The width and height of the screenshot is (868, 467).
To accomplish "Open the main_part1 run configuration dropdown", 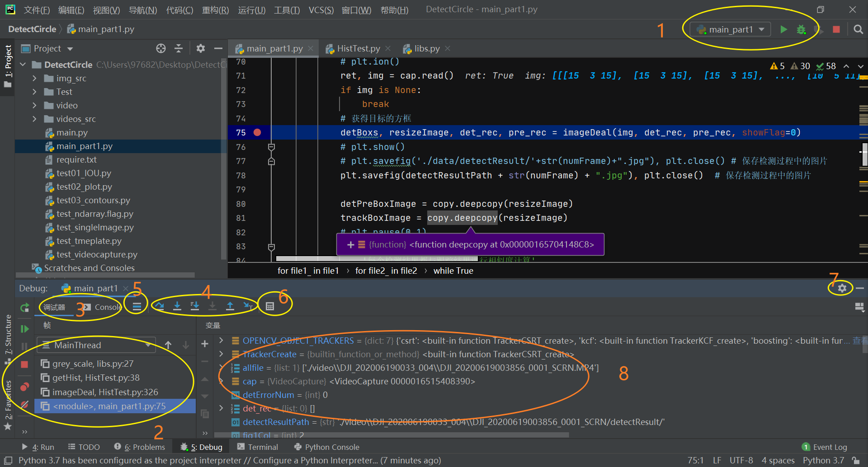I will click(730, 29).
